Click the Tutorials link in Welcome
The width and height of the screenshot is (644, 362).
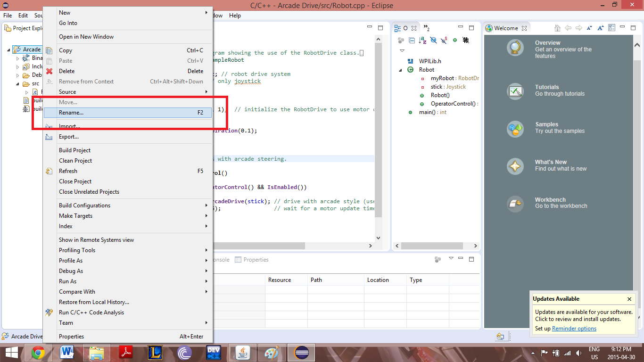coord(547,87)
